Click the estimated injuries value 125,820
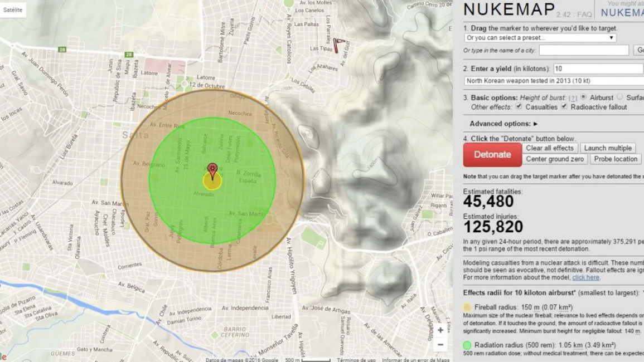This screenshot has width=644, height=362. click(493, 227)
